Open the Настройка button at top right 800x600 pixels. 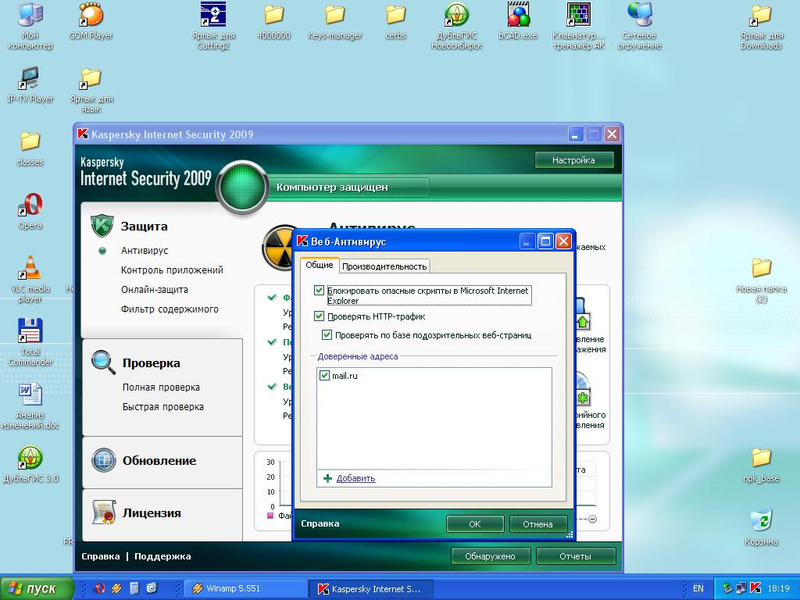[x=573, y=160]
